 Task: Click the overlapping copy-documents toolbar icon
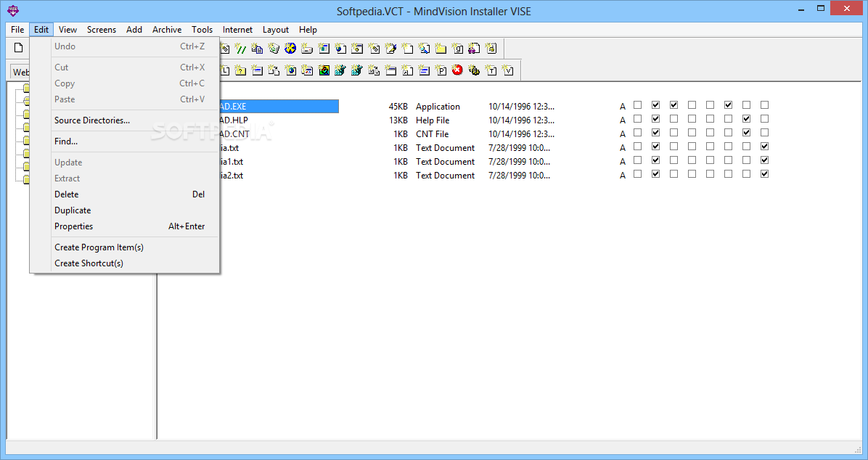257,49
